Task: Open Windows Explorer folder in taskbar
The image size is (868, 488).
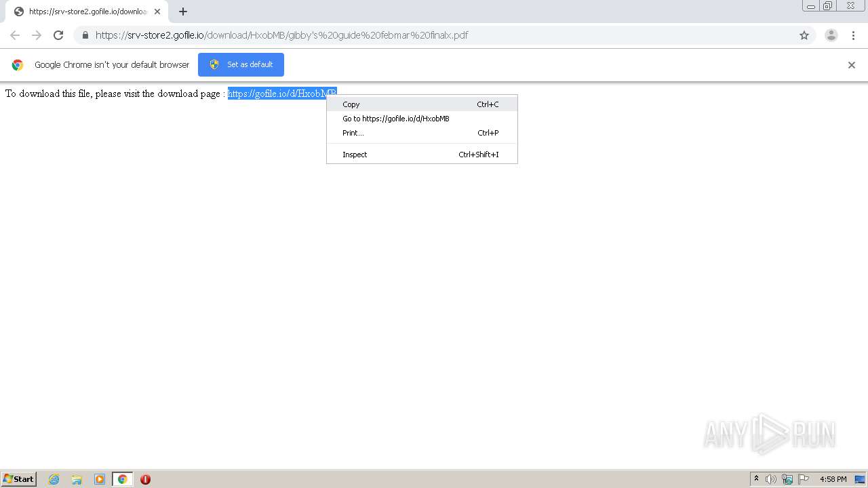Action: pos(77,479)
